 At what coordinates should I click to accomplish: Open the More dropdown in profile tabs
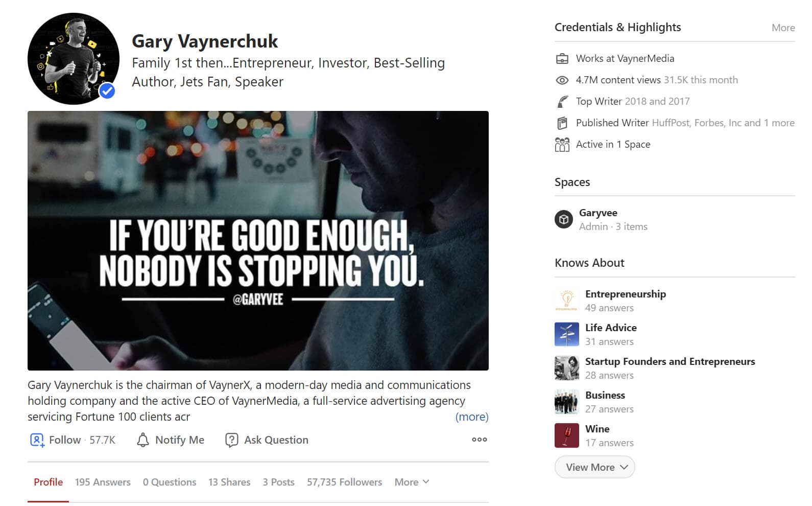[x=412, y=482]
